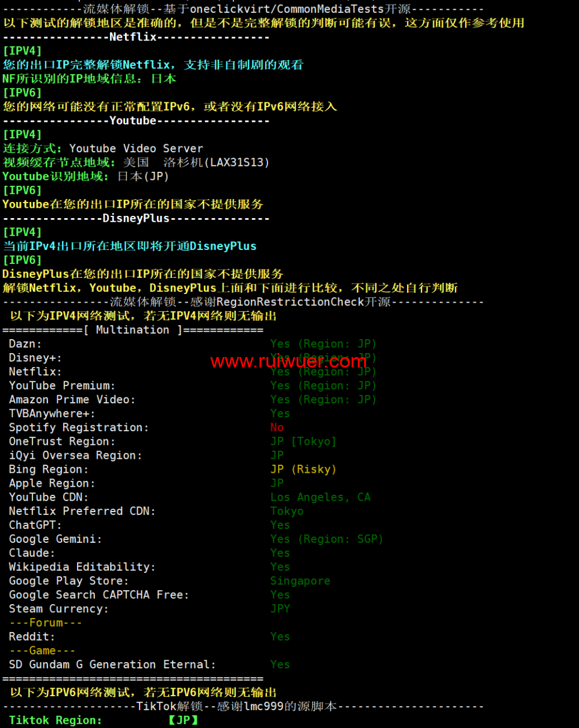Click the "JP (Risky)" Bing Region value

point(303,469)
